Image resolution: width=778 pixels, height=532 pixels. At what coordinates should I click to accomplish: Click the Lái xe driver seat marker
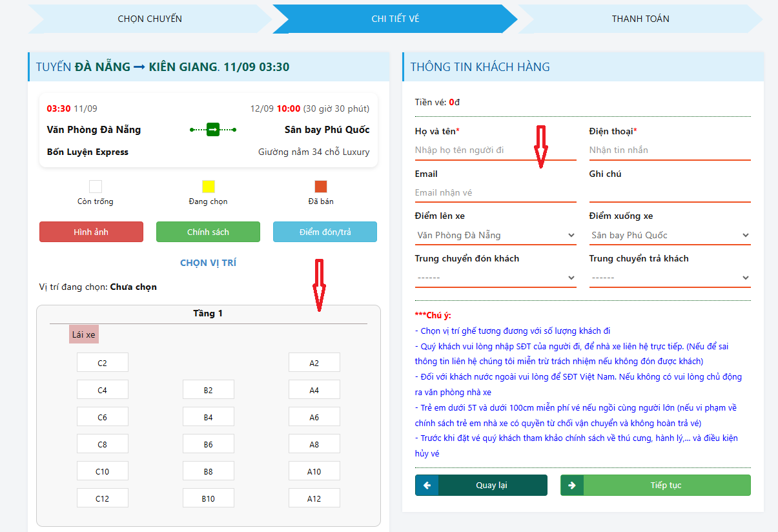(84, 334)
